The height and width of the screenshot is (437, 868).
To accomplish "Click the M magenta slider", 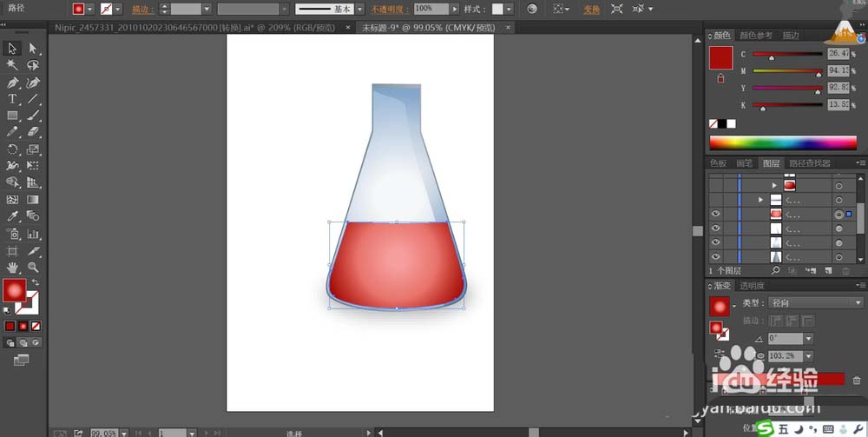I will click(x=788, y=71).
